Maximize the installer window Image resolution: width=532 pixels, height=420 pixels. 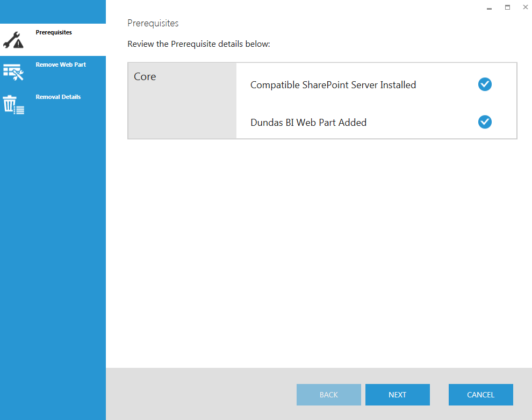click(507, 7)
